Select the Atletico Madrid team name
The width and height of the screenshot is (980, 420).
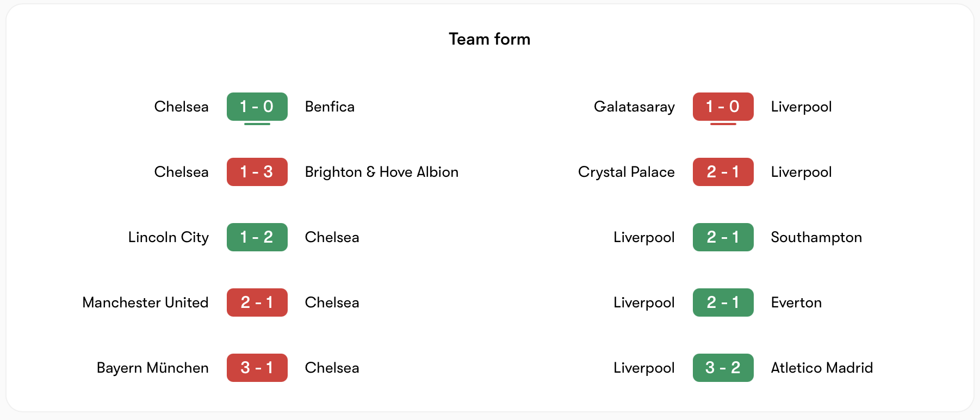pyautogui.click(x=822, y=368)
